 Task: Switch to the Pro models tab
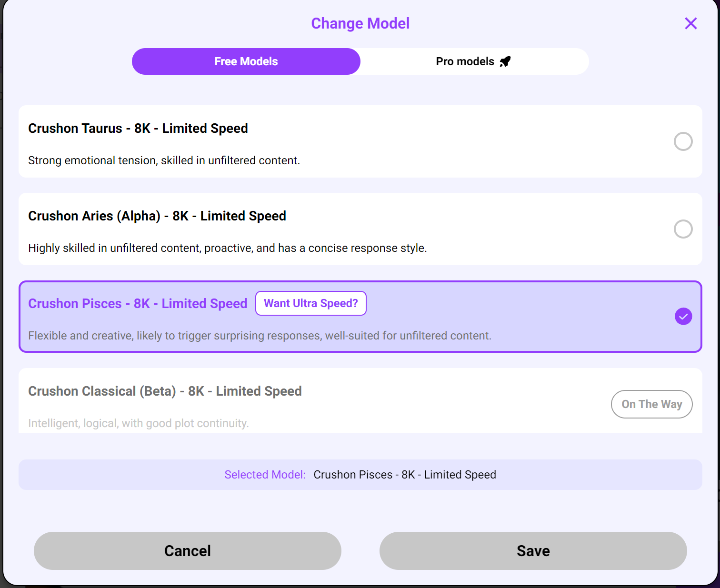pyautogui.click(x=474, y=61)
